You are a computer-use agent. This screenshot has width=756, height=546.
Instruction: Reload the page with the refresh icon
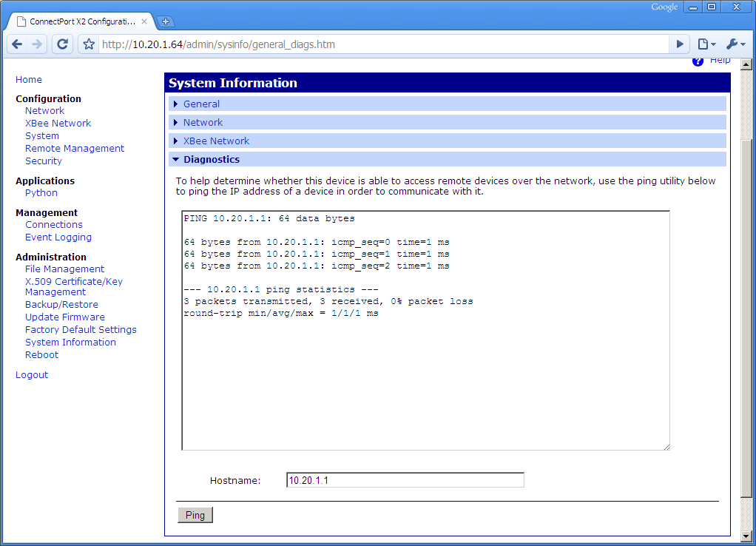pos(63,44)
